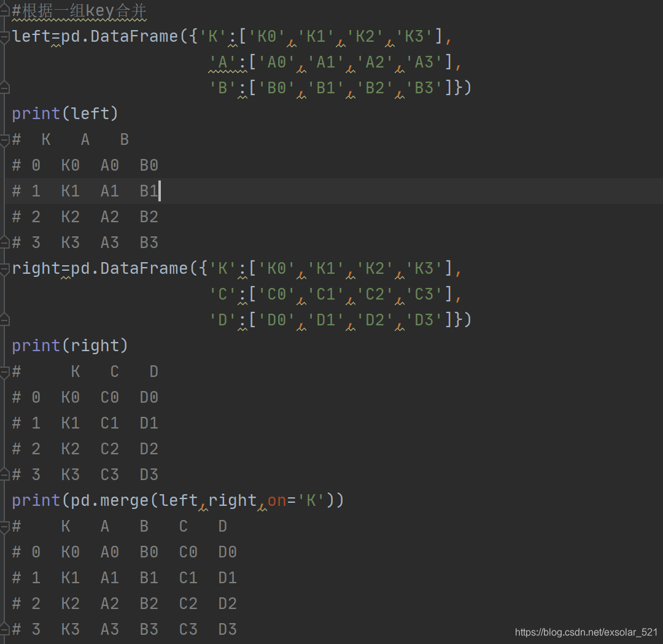Viewport: 663px width, 644px height.
Task: Click 'D3' in the final merged output row
Action: [x=228, y=630]
